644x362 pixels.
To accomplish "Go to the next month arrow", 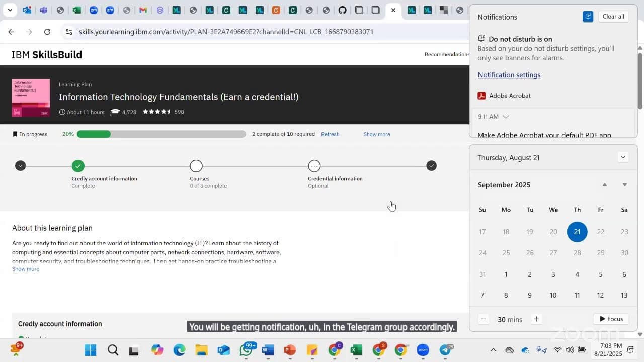I will pyautogui.click(x=624, y=185).
